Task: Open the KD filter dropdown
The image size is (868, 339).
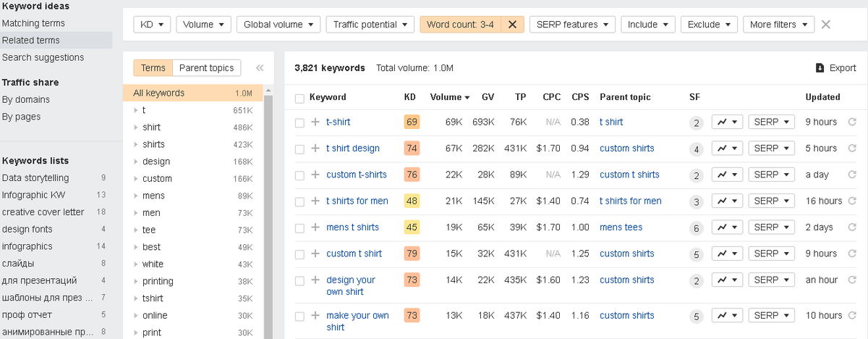Action: click(x=152, y=25)
